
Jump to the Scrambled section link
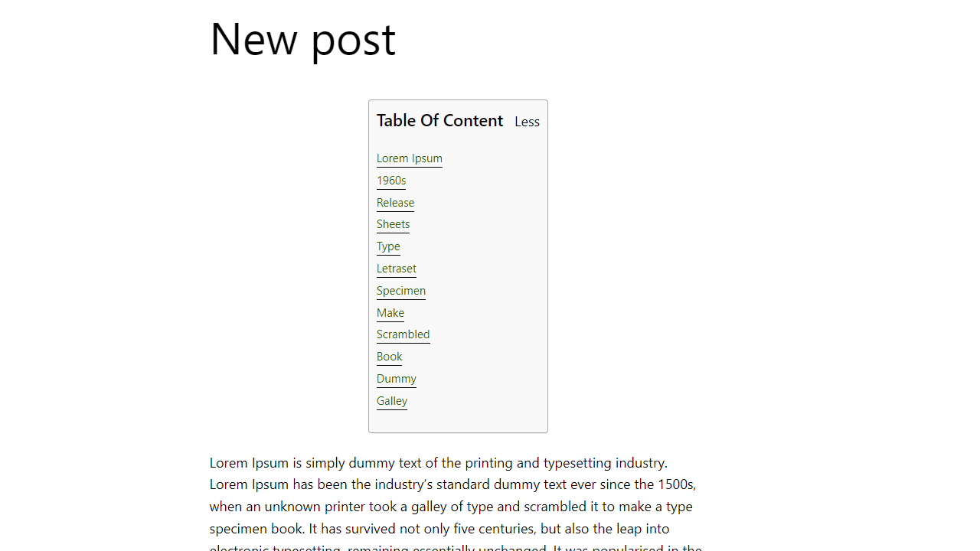(403, 334)
